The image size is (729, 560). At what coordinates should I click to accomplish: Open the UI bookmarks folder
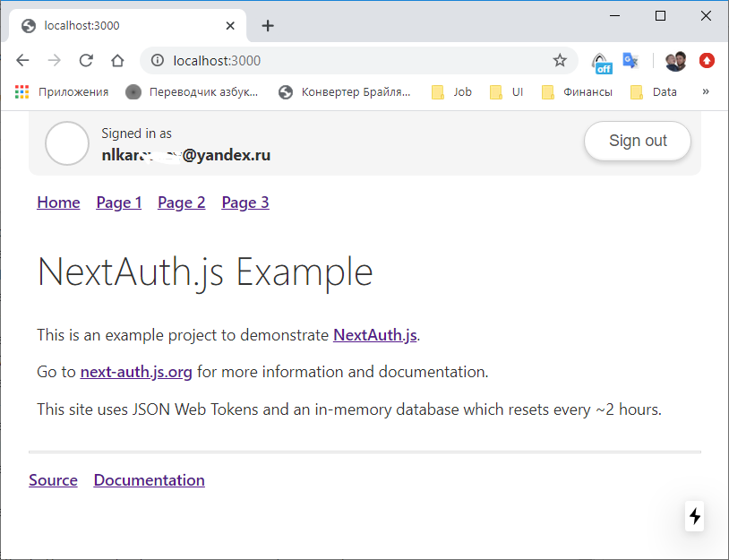(x=506, y=92)
